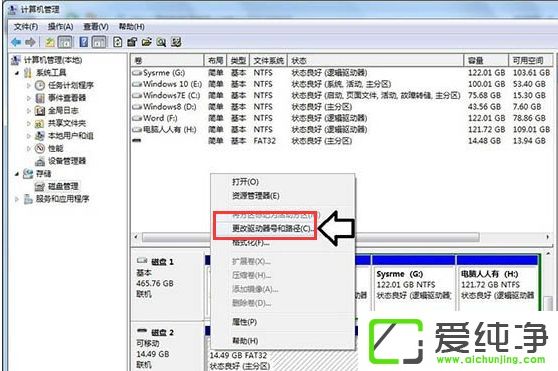Open the 帮助(H) menu in the menu bar
This screenshot has height=371, width=558.
coord(131,27)
